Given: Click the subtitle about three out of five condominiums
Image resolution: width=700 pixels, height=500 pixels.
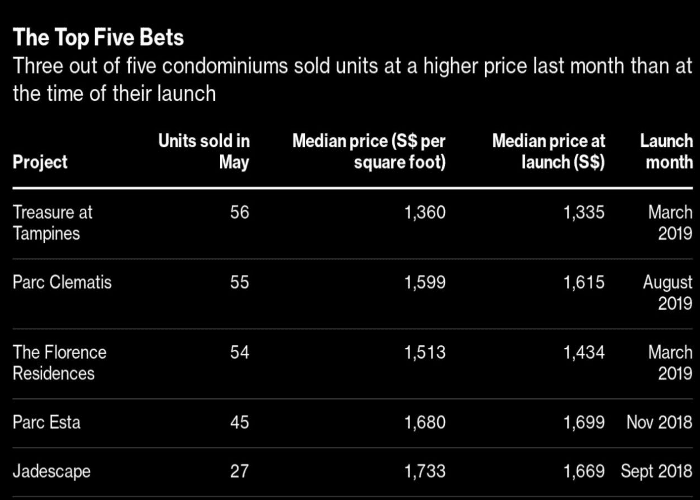Looking at the screenshot, I should tap(353, 80).
